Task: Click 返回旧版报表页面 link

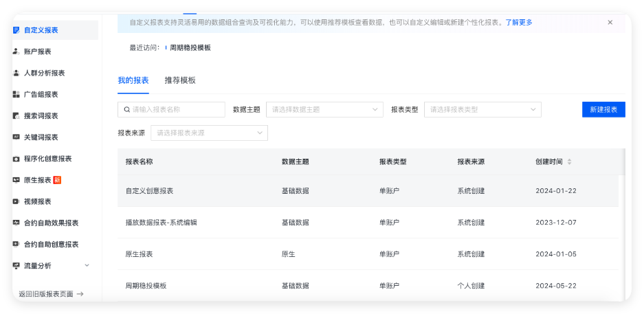Action: click(51, 294)
